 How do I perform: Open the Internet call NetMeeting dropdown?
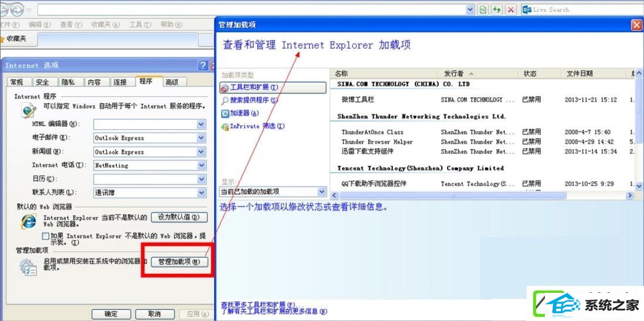pyautogui.click(x=201, y=165)
